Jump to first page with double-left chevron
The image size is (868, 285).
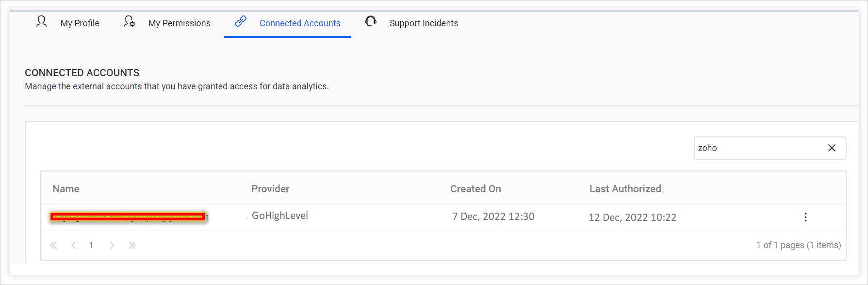53,245
